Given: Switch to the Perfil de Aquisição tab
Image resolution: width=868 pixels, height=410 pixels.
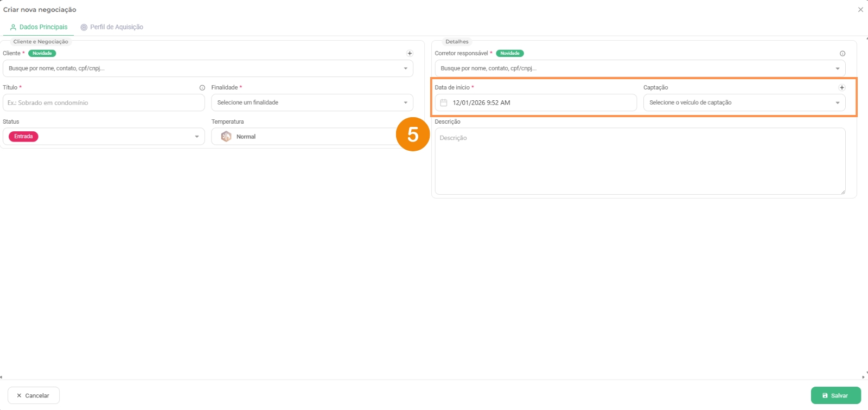Looking at the screenshot, I should coord(112,27).
